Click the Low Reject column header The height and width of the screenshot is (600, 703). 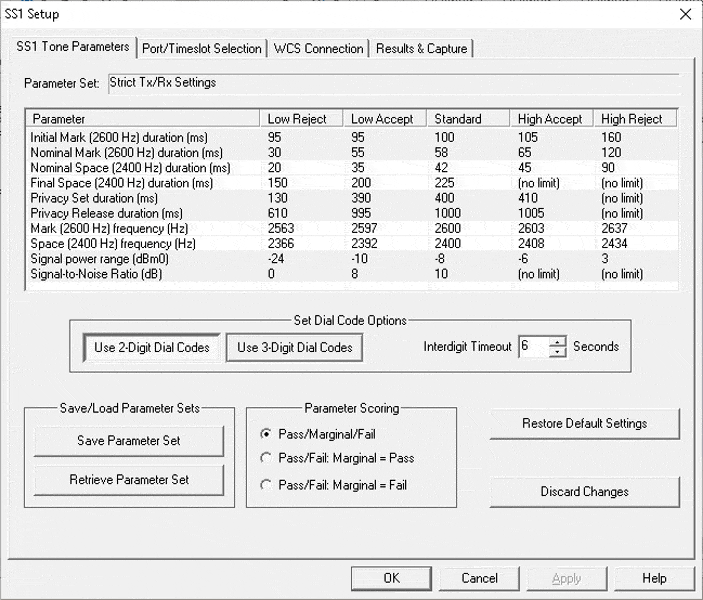301,119
